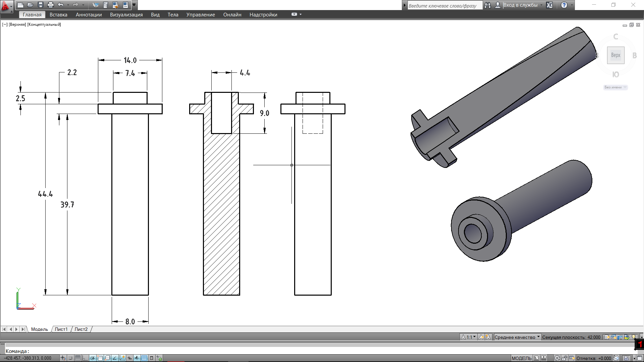Expand the annotation scale 1:1 dropdown
Image resolution: width=644 pixels, height=362 pixels.
tap(471, 337)
